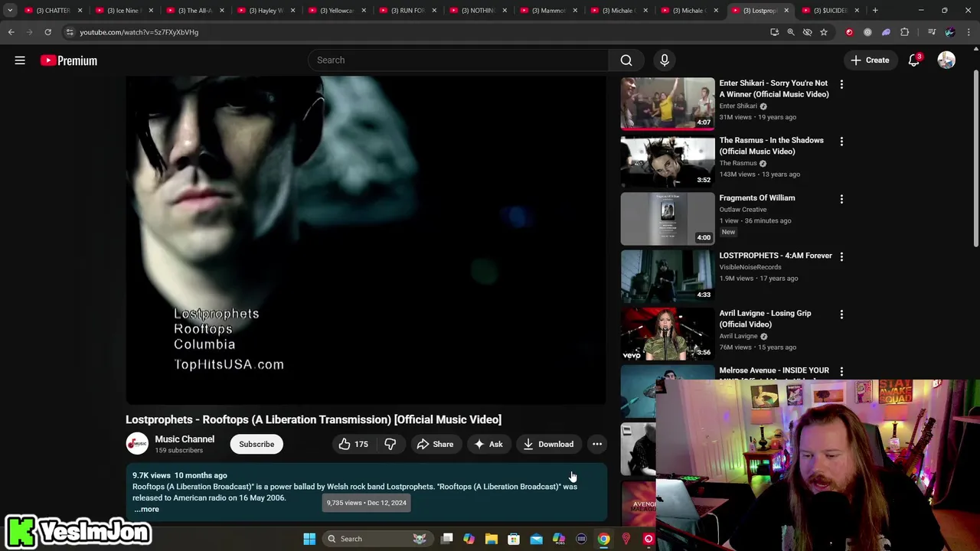
Task: Open the YouTube hamburger guide menu
Action: (20, 60)
